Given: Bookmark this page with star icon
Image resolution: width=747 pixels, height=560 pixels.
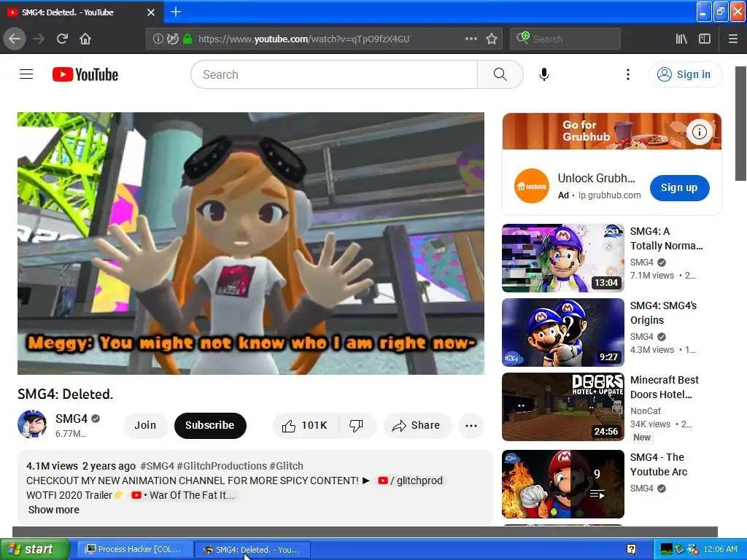Looking at the screenshot, I should pyautogui.click(x=492, y=39).
